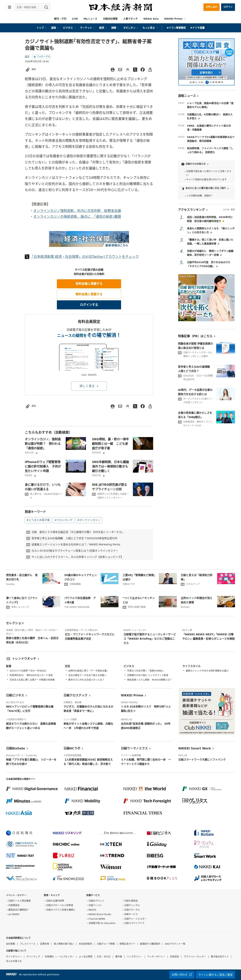
Task: Click the blue ログイン button in the header
Action: pos(228,7)
